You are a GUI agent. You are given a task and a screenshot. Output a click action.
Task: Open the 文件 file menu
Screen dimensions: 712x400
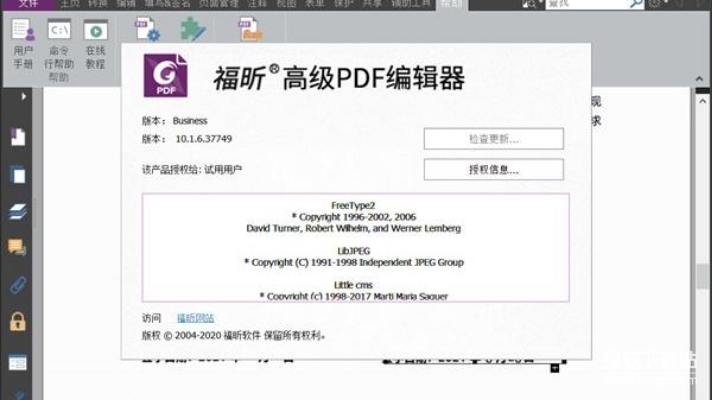(x=28, y=4)
